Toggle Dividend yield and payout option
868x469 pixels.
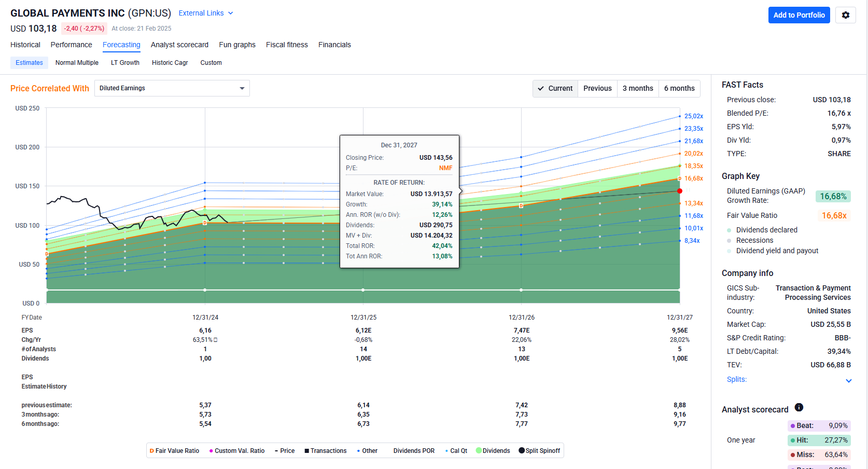point(729,251)
